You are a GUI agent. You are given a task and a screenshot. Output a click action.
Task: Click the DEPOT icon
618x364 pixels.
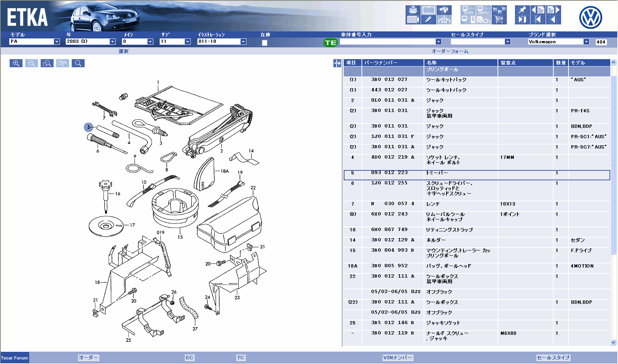(483, 10)
